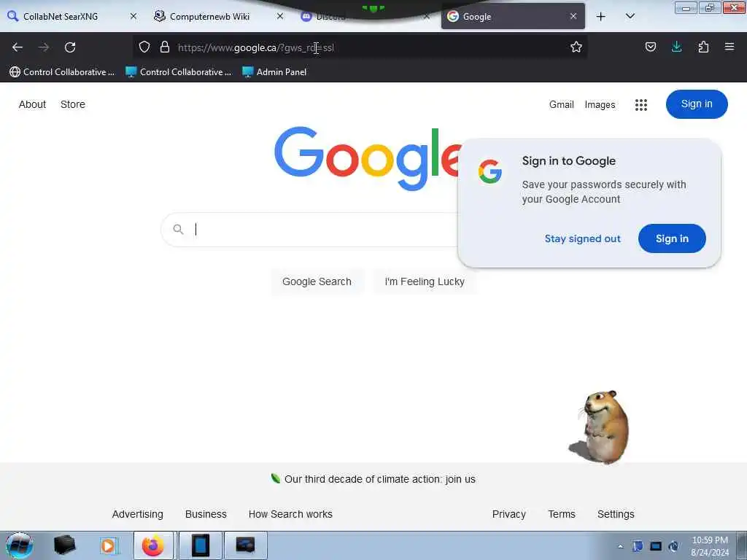Open the climate action join us link
The width and height of the screenshot is (747, 560).
pos(379,479)
